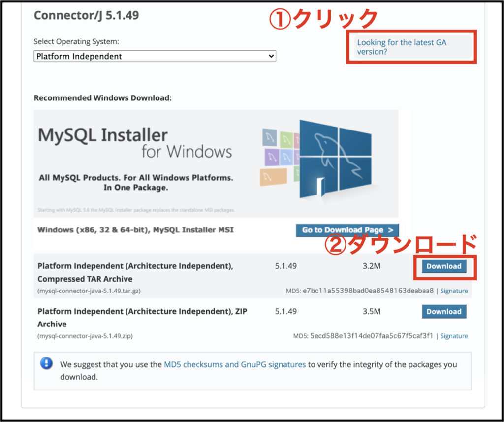
Task: Click the MD5 hash e7bc11a55398bad0ea8548163deabaa8
Action: (x=368, y=291)
